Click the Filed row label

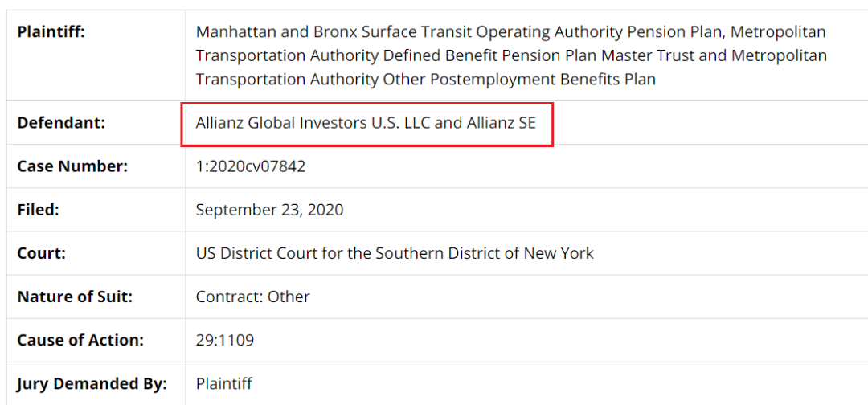[39, 210]
